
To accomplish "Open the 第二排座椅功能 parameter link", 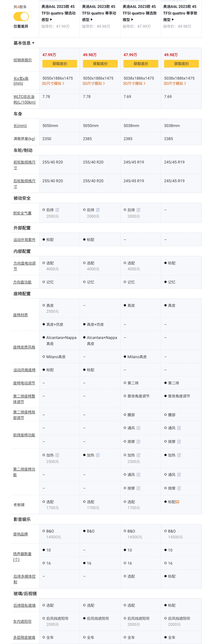I will [x=24, y=472].
